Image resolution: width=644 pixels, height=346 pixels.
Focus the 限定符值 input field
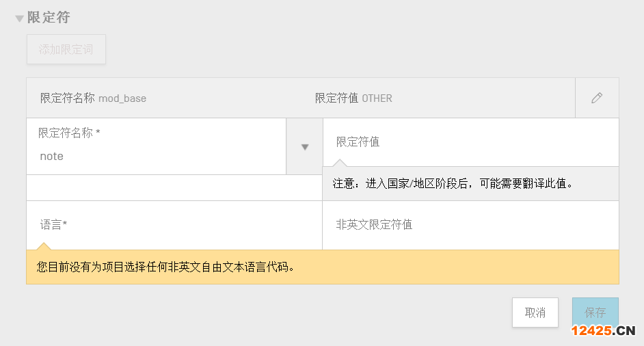coord(470,142)
